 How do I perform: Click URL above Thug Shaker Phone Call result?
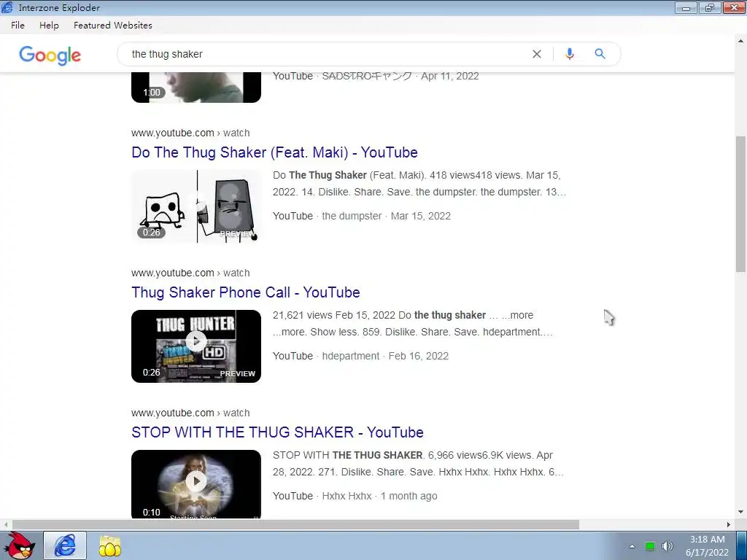coord(190,273)
